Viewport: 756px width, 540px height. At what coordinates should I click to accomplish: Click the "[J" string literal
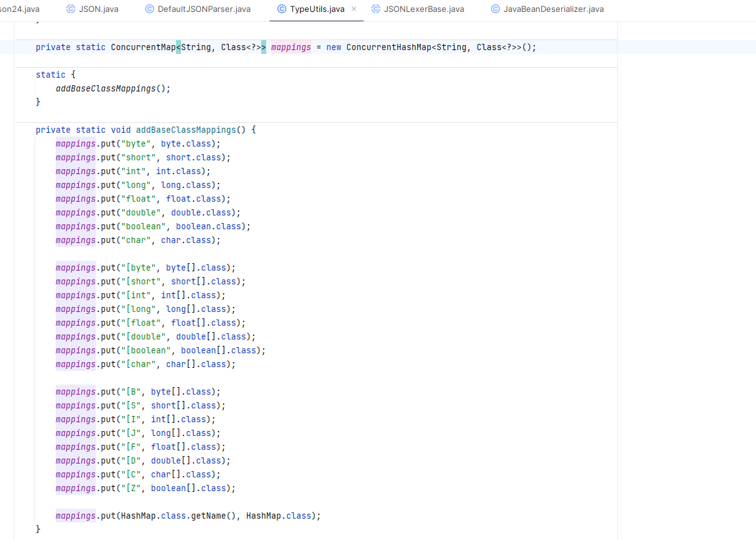131,433
